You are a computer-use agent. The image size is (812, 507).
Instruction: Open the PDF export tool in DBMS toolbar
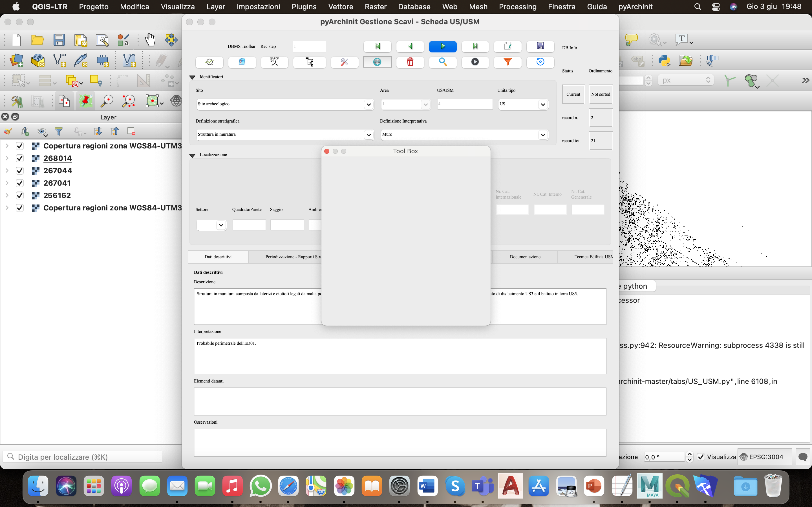click(x=274, y=62)
